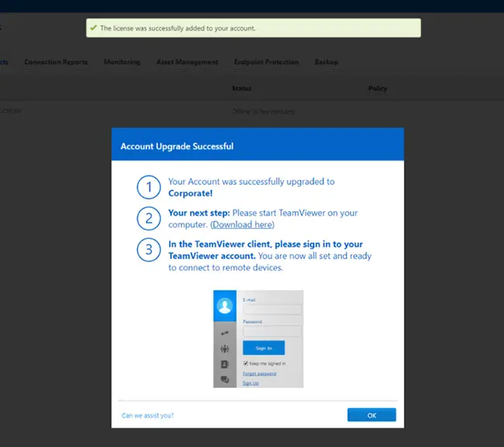This screenshot has width=504, height=447.
Task: Toggle the Keep me signed in checkbox
Action: [246, 363]
